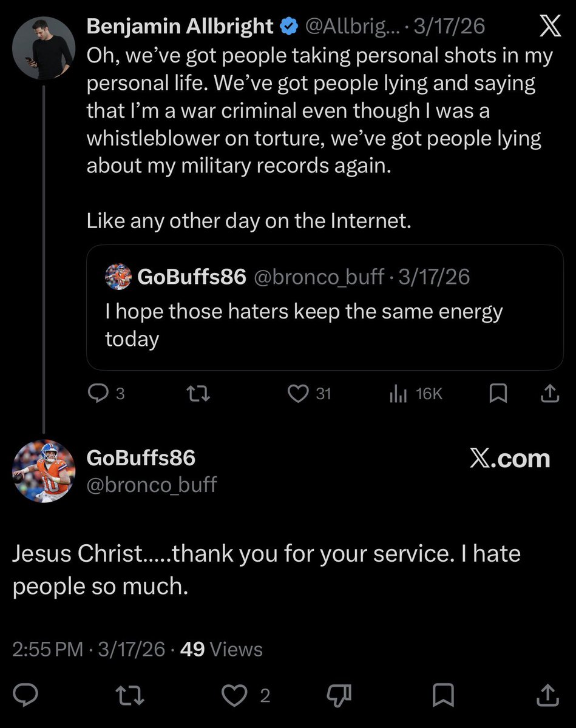
Task: Open the @bronco_buff handle under GoBuffs86
Action: [152, 485]
